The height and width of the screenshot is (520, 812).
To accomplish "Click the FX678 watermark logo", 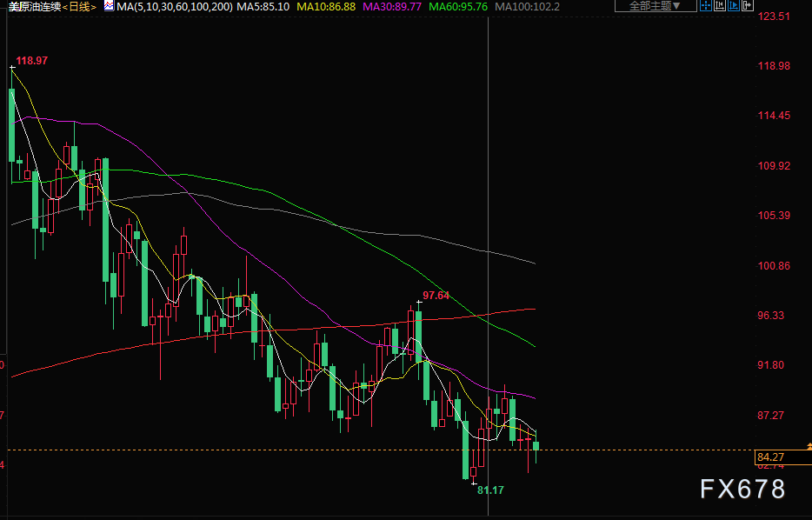I will point(742,490).
